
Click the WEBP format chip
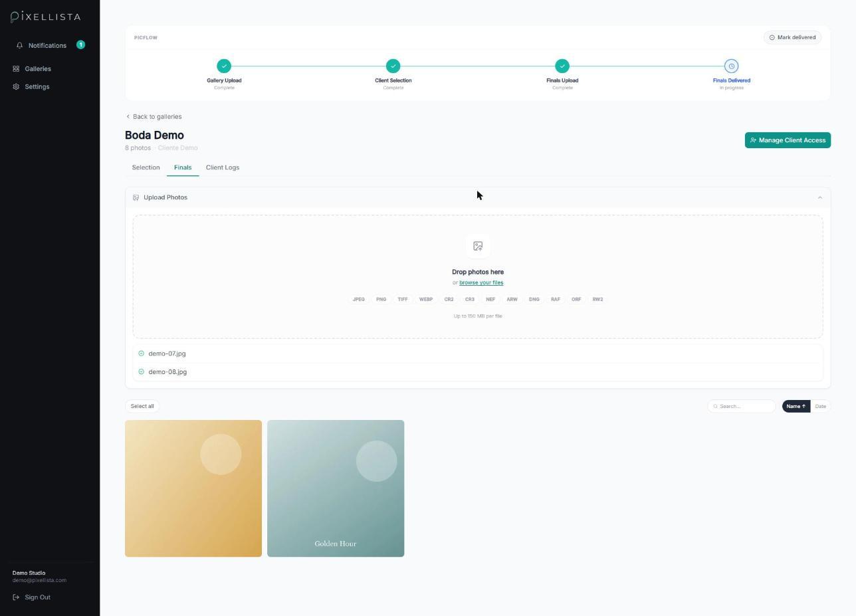pyautogui.click(x=426, y=300)
